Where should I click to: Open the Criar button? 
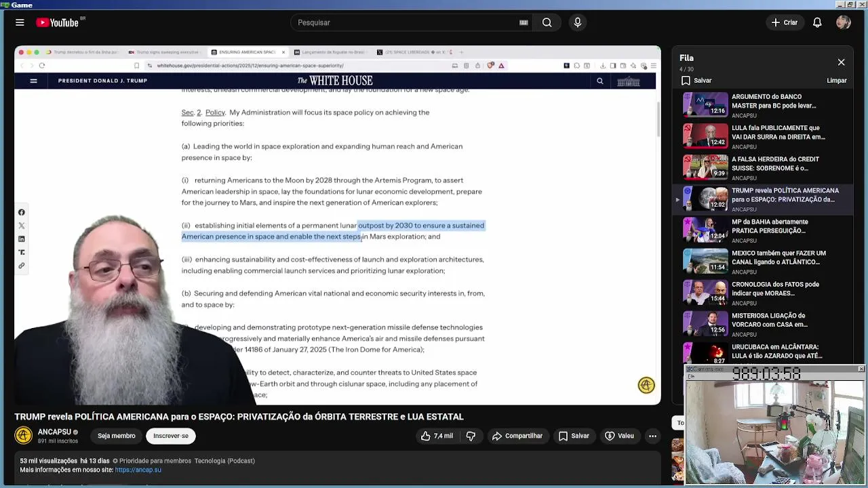[x=785, y=22]
